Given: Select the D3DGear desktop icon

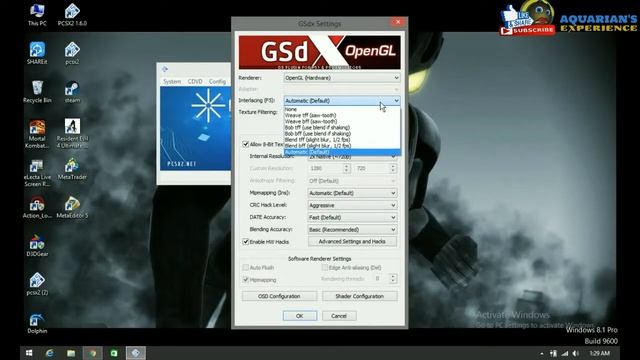Looking at the screenshot, I should pyautogui.click(x=37, y=246).
